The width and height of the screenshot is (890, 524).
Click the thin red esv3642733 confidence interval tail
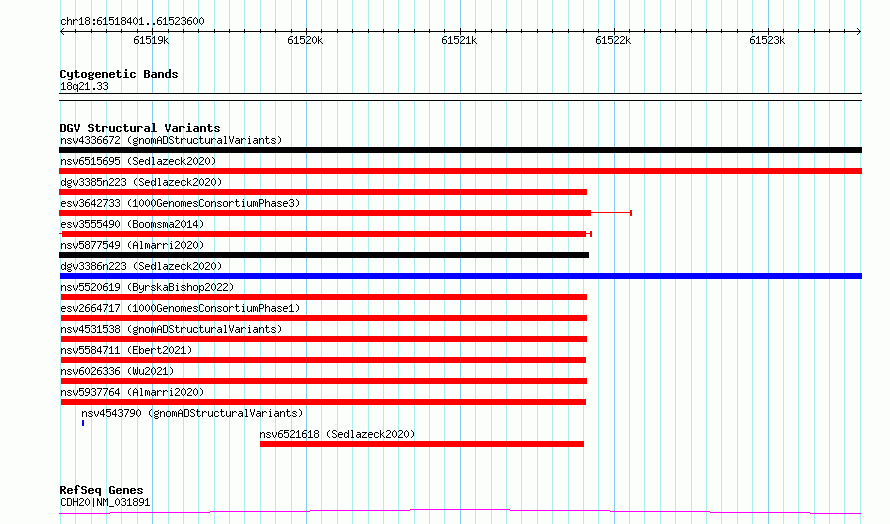coord(611,213)
